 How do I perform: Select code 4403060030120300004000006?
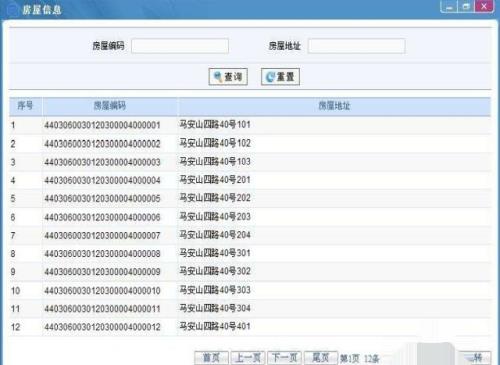[102, 217]
